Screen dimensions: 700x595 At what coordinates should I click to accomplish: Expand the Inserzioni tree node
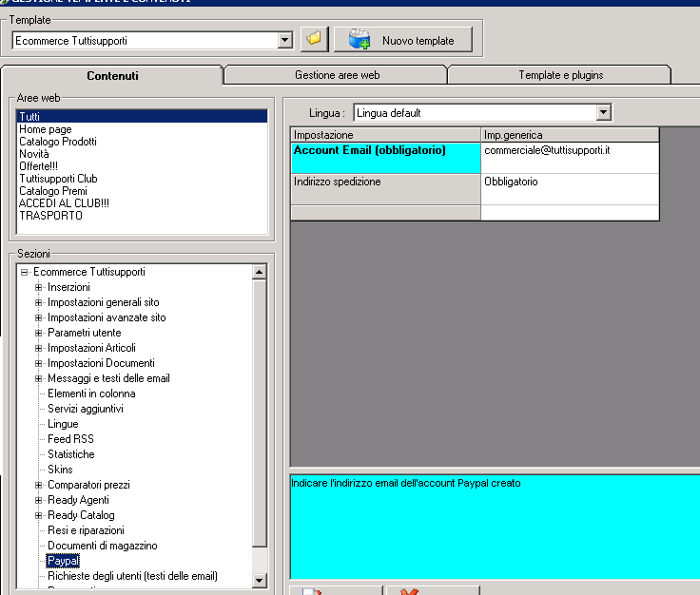coord(38,287)
